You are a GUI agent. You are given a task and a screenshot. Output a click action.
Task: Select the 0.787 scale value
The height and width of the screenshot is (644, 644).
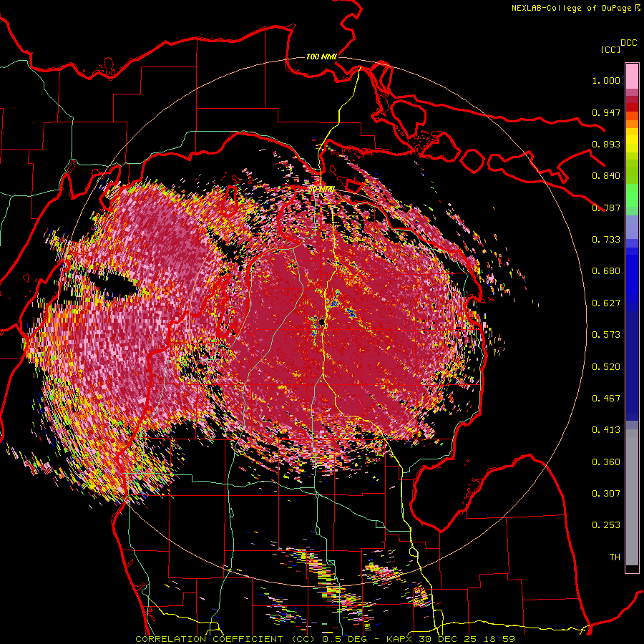point(606,208)
